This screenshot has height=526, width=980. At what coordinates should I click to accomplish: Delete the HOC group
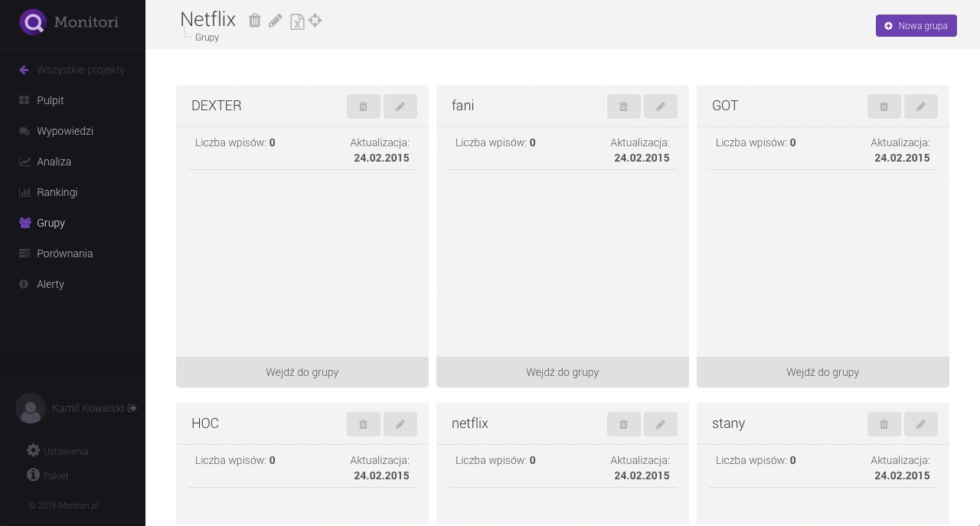[364, 424]
